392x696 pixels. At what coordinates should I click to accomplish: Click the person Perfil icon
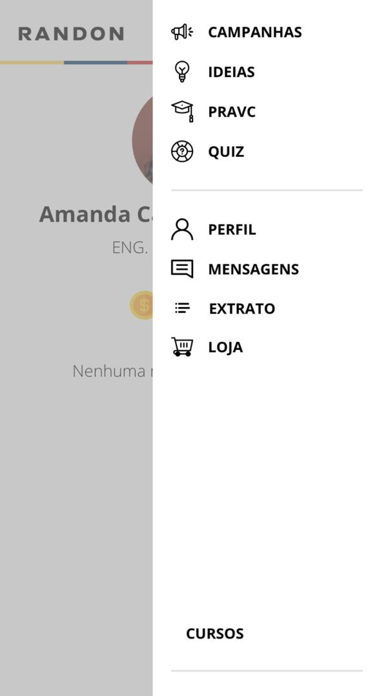(182, 229)
